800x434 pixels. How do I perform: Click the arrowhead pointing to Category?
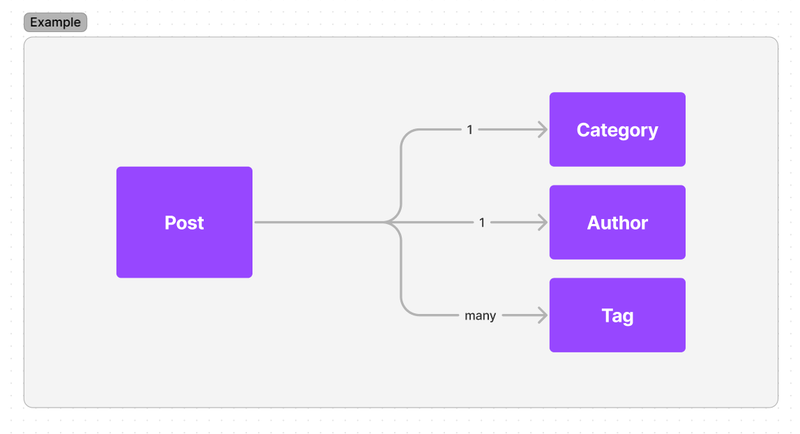pos(542,130)
